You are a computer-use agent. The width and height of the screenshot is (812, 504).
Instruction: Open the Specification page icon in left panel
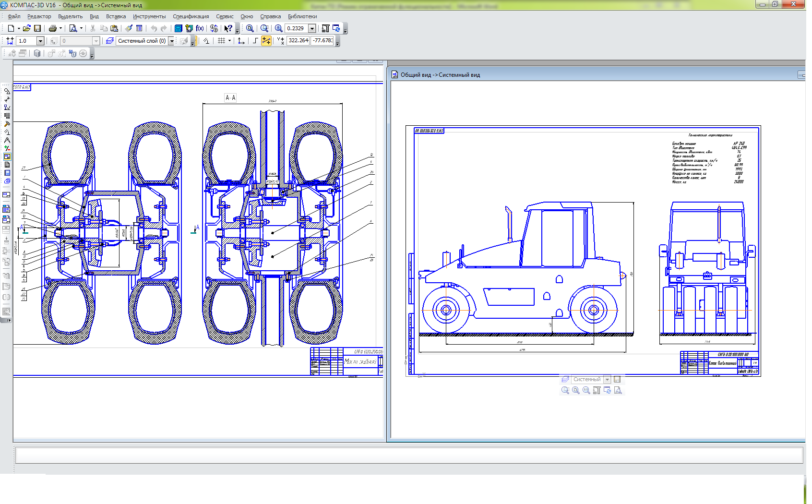pos(7,165)
